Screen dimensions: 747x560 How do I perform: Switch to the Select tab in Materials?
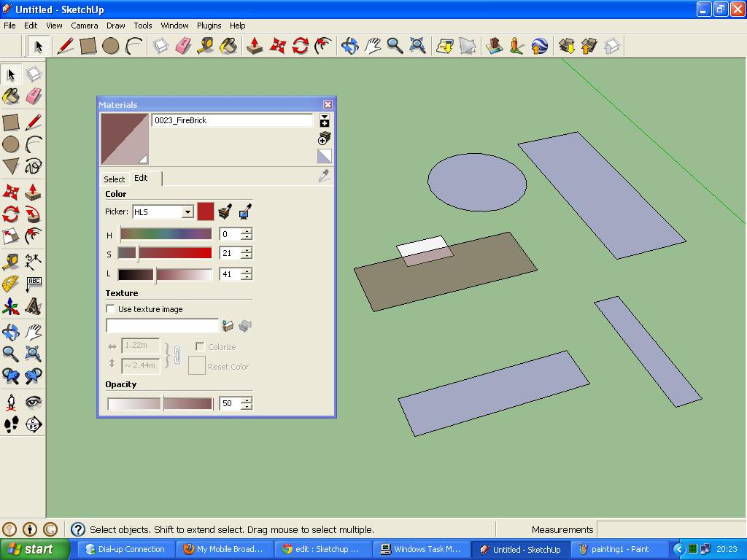(115, 179)
